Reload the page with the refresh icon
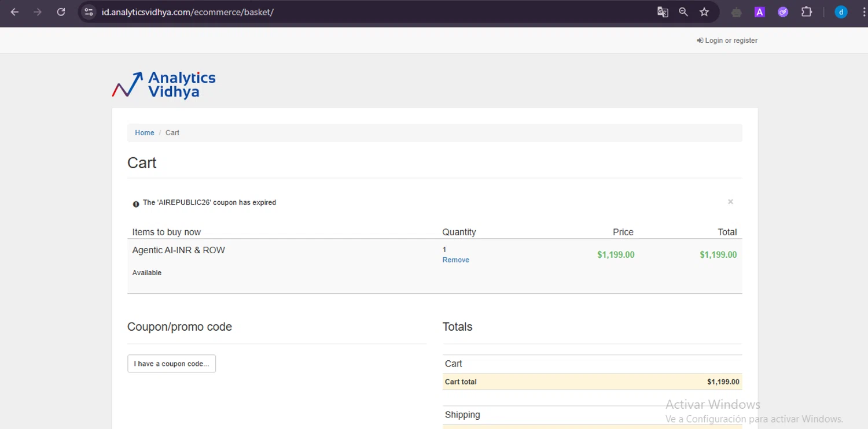Viewport: 868px width, 429px height. pos(61,12)
